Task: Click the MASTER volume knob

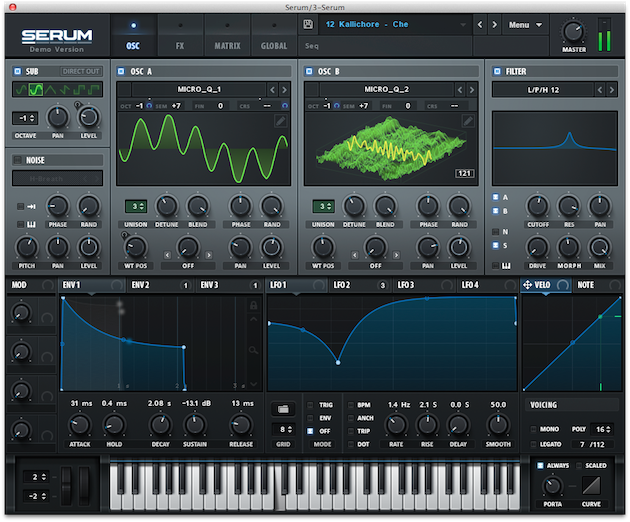Action: click(573, 32)
